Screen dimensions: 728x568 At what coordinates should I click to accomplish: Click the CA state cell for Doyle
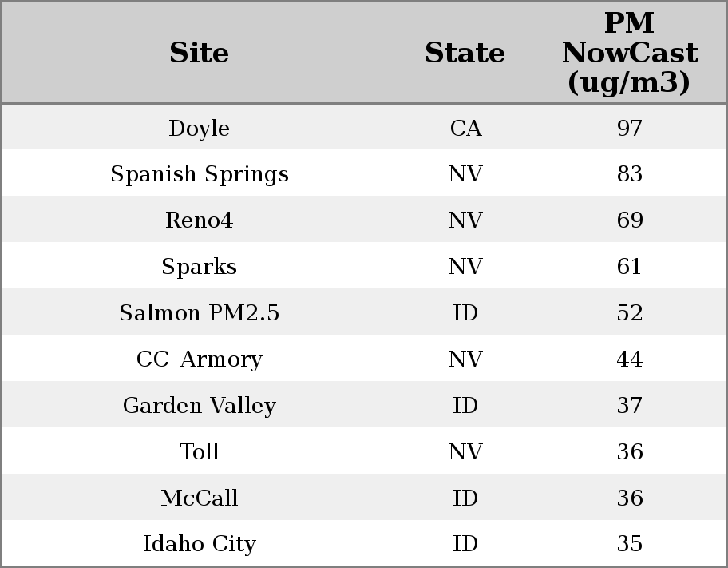coord(465,129)
